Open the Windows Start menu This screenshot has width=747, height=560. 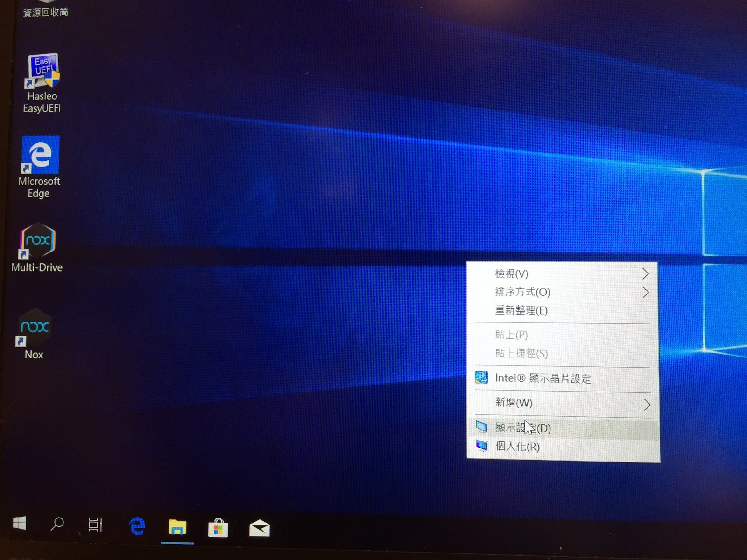19,524
